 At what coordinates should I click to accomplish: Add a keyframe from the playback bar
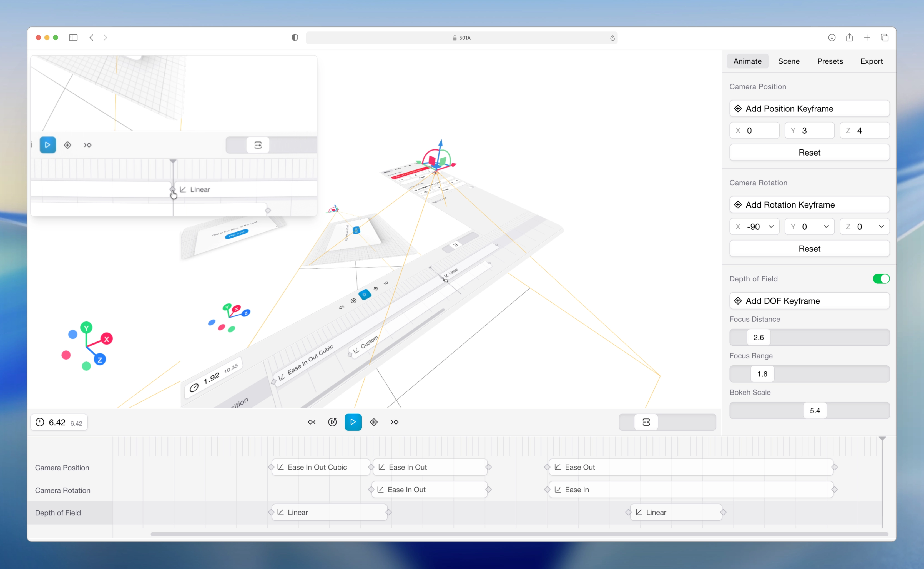(374, 422)
